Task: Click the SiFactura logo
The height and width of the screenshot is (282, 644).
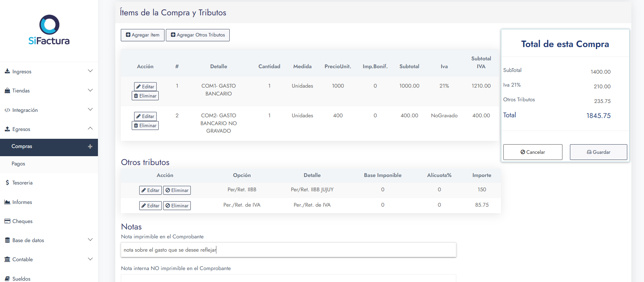Action: tap(49, 30)
